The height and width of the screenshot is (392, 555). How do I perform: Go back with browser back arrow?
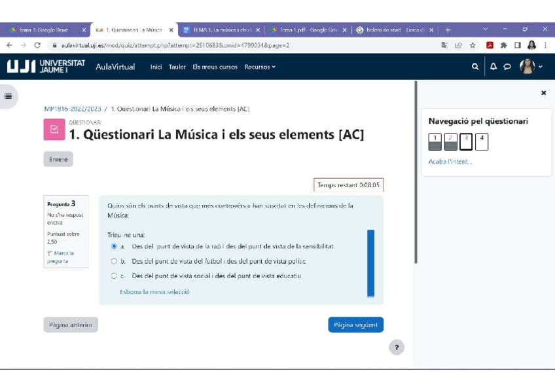point(10,45)
